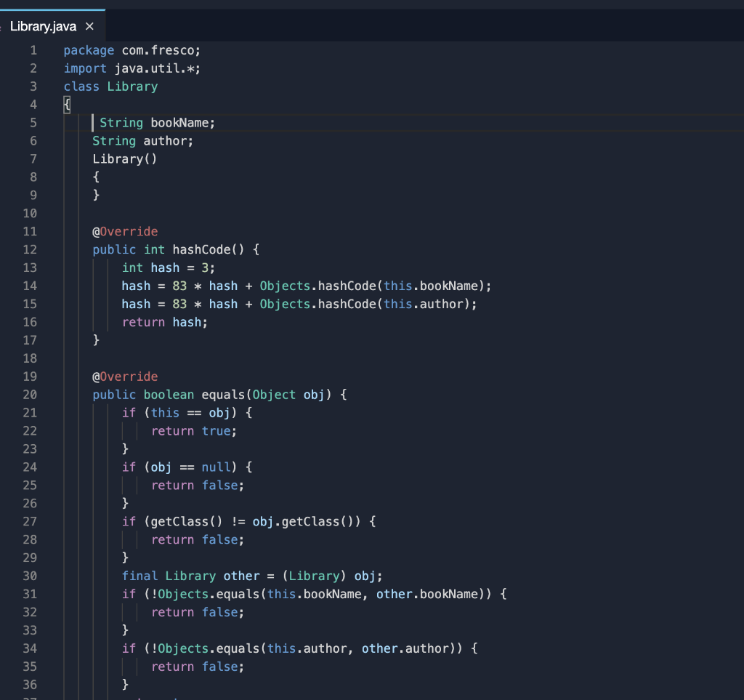Close the Library.java editor tab
The width and height of the screenshot is (744, 700).
click(89, 26)
